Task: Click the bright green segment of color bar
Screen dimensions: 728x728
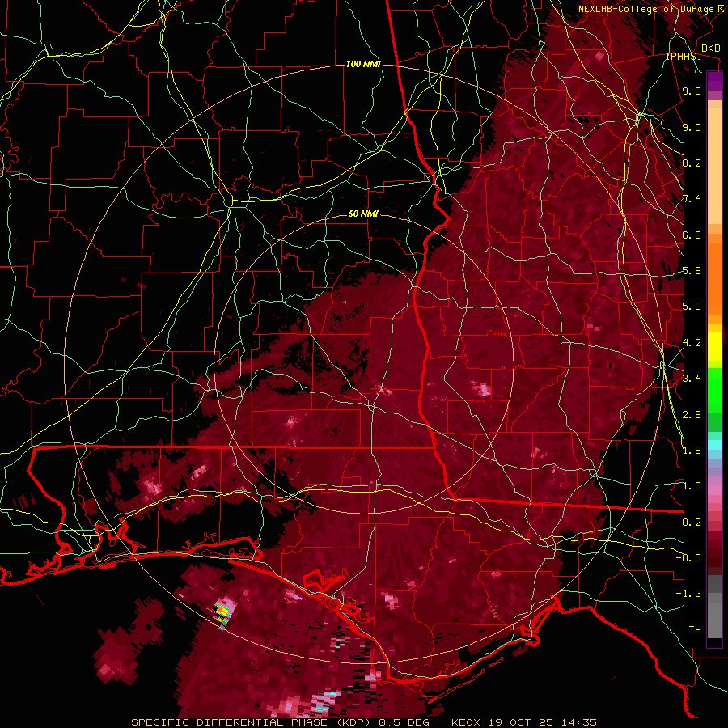Action: pos(714,390)
